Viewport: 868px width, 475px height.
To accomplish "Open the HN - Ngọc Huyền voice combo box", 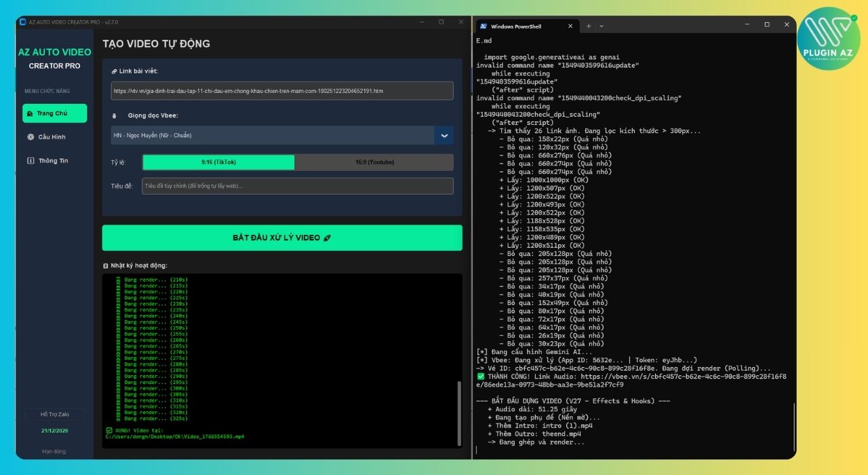I will coord(273,135).
